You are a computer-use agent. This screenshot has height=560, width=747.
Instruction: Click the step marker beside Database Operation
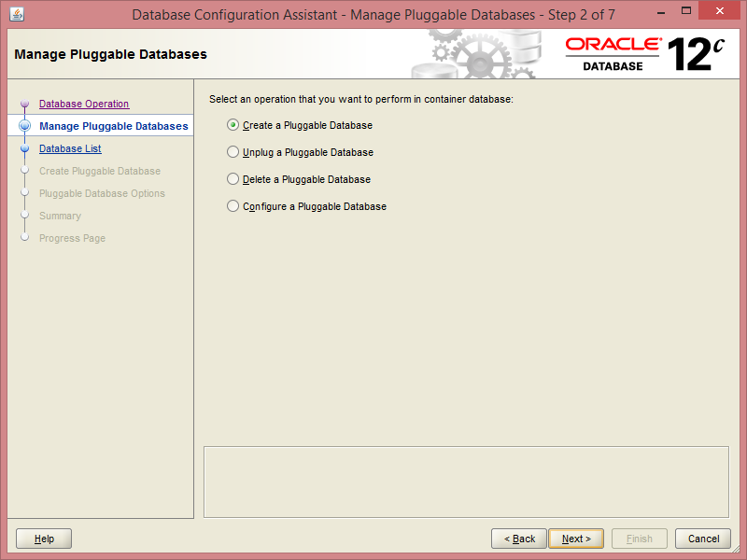coord(24,104)
